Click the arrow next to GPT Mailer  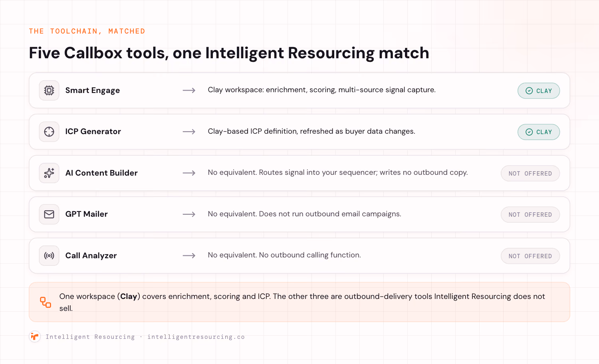click(189, 214)
